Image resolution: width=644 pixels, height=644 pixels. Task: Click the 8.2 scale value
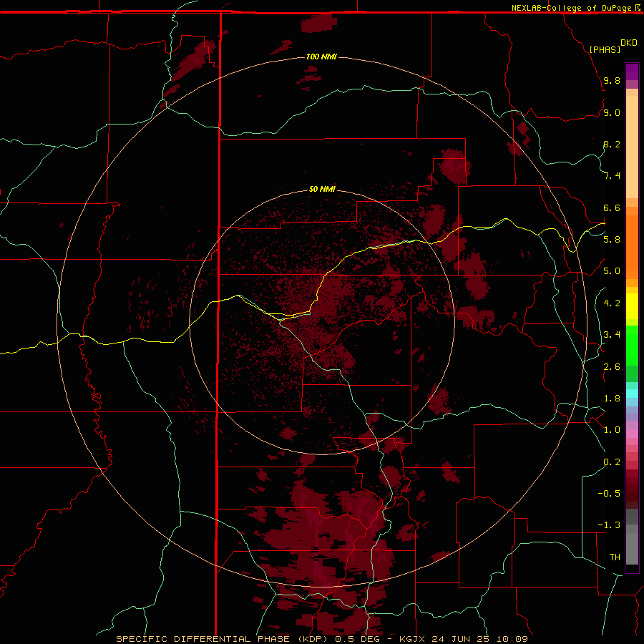pos(612,144)
